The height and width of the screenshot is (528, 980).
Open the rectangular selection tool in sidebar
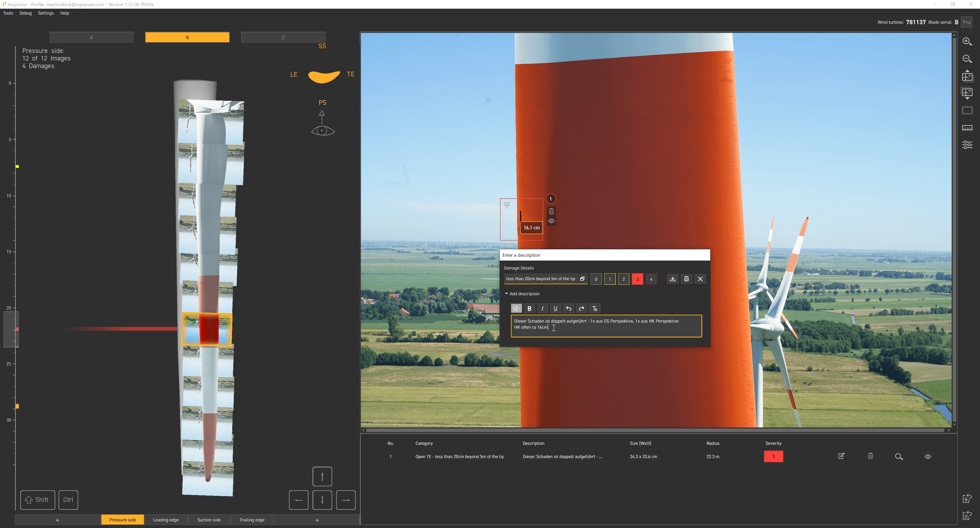coord(967,110)
